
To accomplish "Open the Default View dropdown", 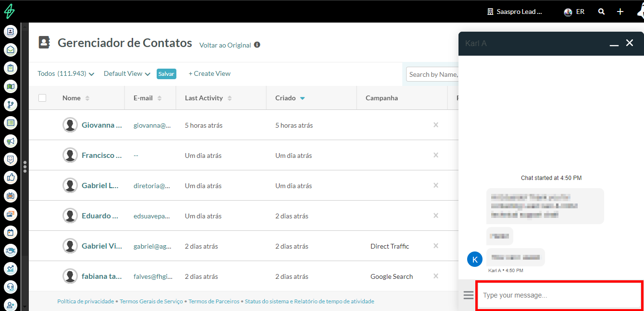I will pos(127,74).
